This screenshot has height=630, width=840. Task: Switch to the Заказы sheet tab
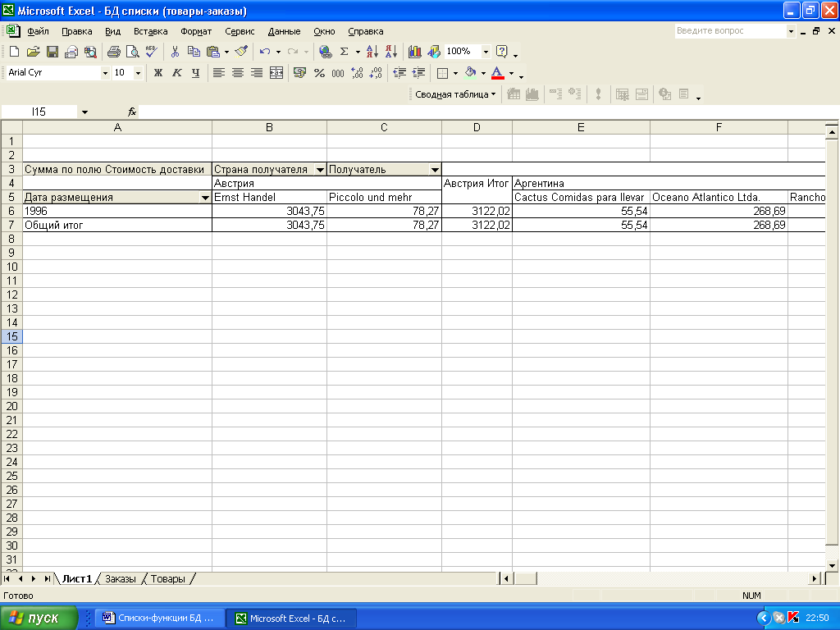(120, 579)
